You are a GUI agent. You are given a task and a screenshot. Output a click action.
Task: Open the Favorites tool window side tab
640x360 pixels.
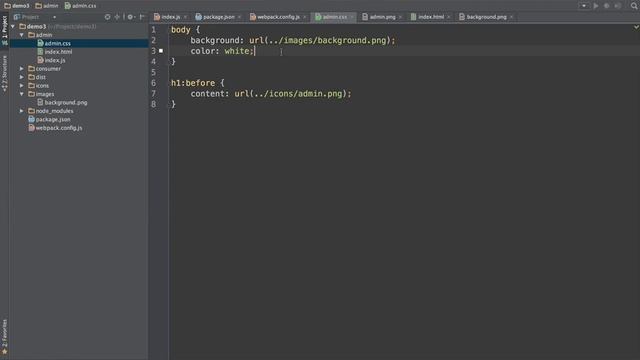click(4, 336)
